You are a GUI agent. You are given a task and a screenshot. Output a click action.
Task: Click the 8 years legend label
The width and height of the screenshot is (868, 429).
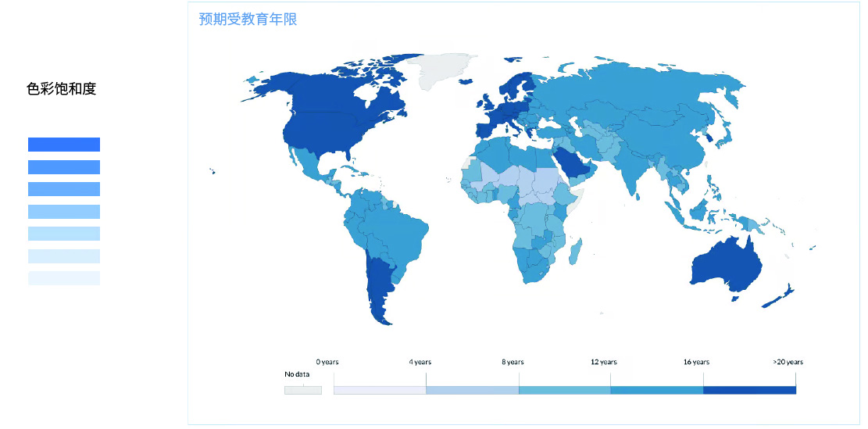point(513,362)
